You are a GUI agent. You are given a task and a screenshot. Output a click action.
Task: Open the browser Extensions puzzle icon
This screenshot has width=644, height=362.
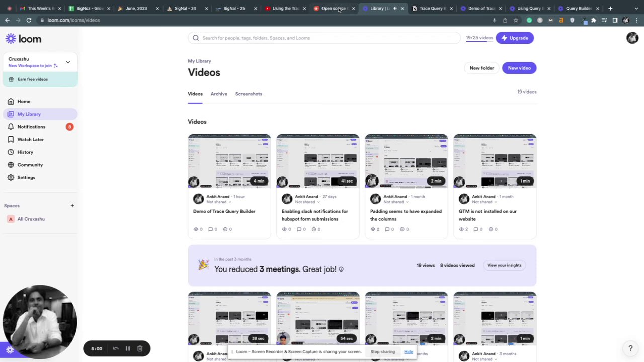(594, 20)
